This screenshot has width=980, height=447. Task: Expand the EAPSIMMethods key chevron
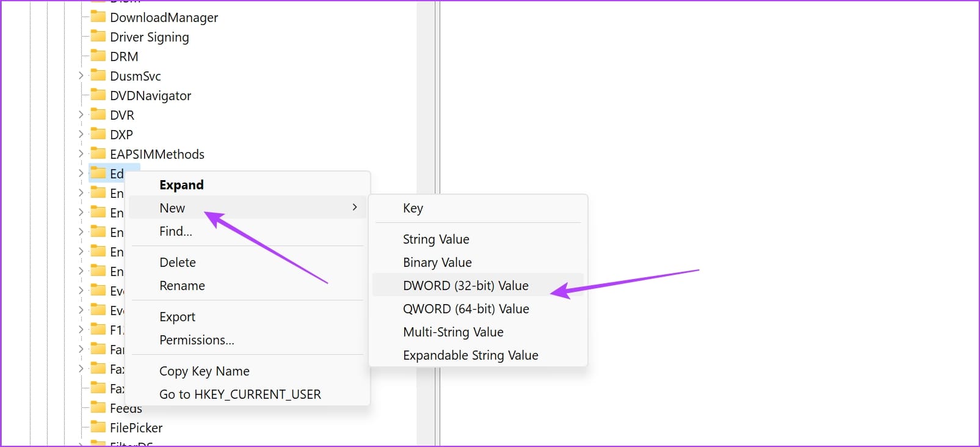81,154
